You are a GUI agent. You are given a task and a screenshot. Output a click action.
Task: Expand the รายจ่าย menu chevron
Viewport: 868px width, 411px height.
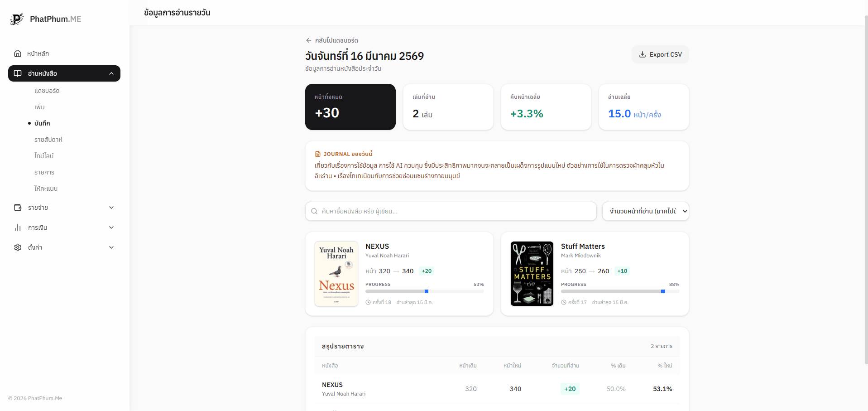point(111,208)
